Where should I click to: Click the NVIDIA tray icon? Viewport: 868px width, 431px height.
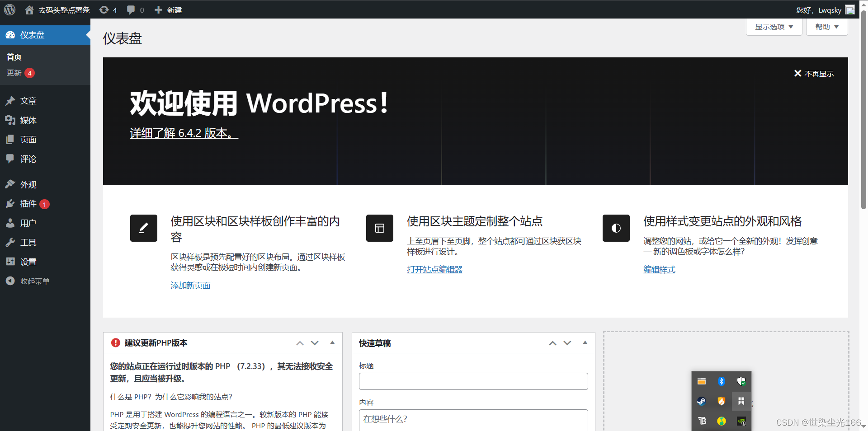[741, 421]
